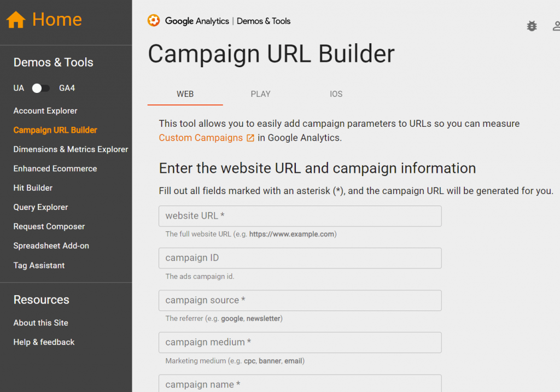Click inside the website URL field
Screen dimensions: 560x392
300,216
